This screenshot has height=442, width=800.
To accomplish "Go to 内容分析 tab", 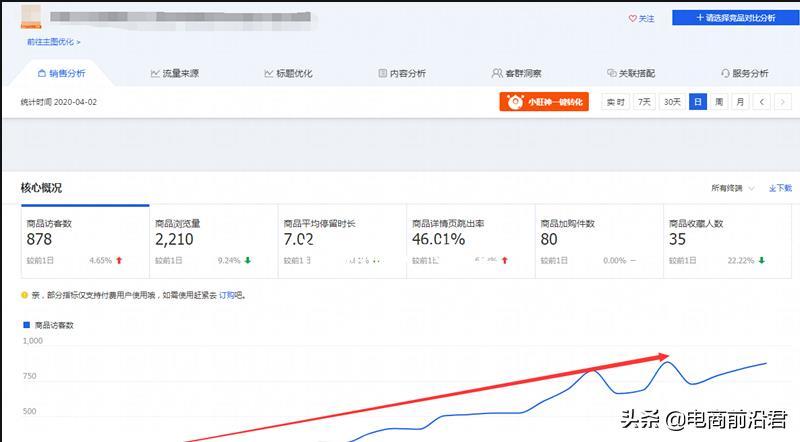I will click(402, 73).
